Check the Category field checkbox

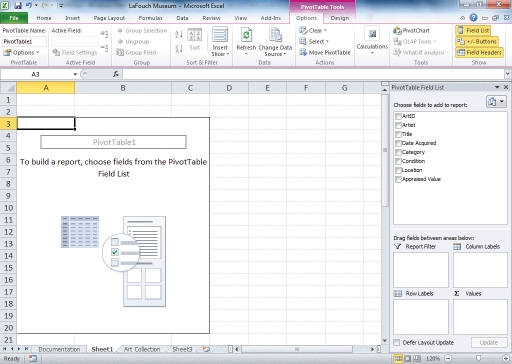(x=398, y=152)
